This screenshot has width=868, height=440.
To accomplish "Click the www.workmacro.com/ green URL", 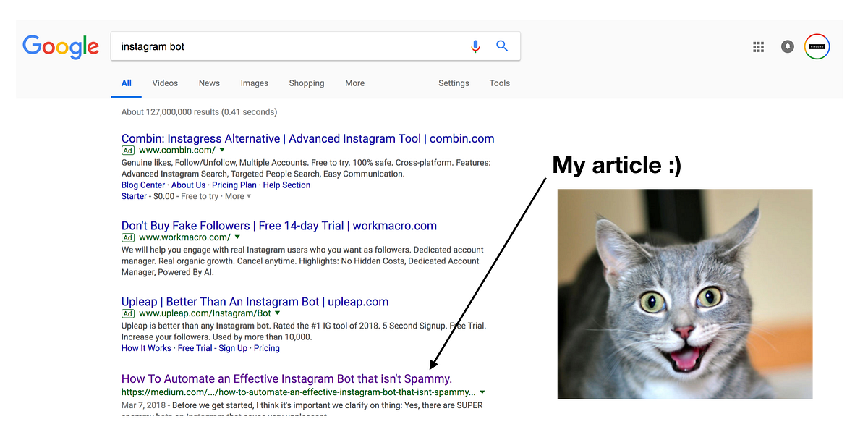I will pos(184,237).
